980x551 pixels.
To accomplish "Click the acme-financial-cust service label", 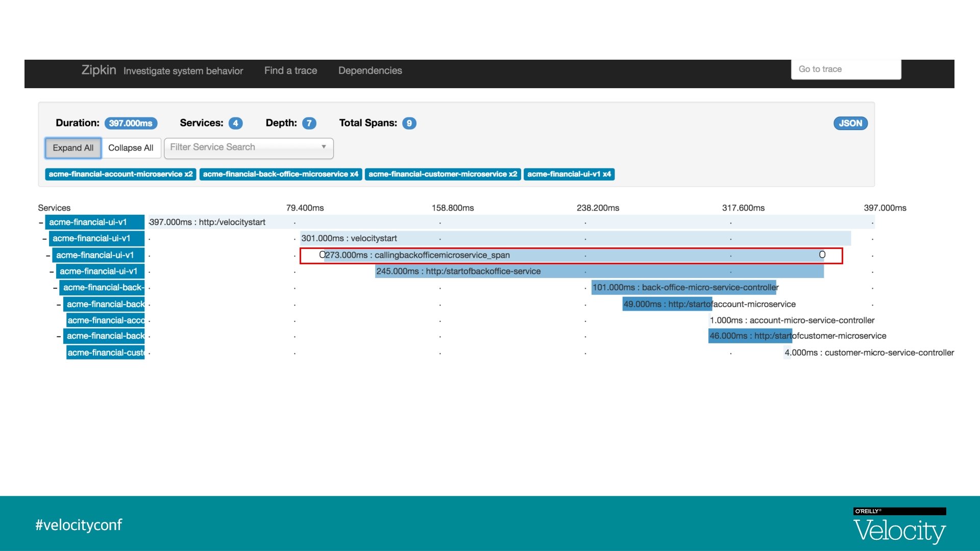I will click(106, 353).
